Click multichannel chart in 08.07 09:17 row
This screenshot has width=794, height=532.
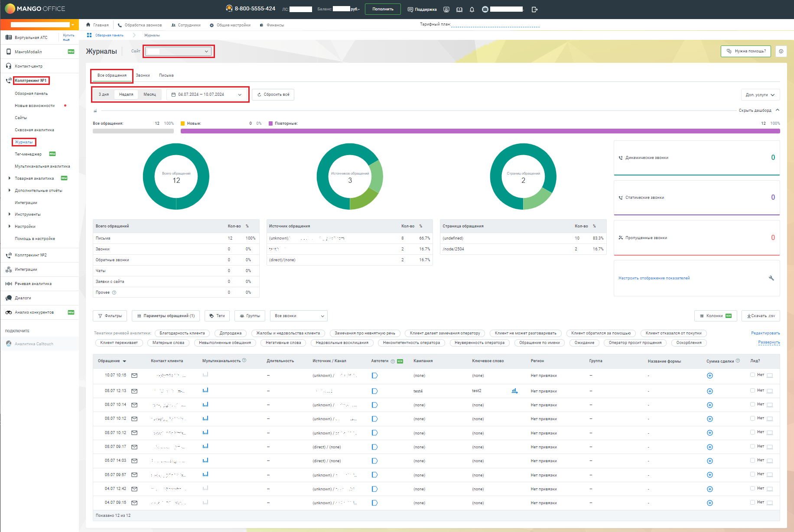pos(205,446)
